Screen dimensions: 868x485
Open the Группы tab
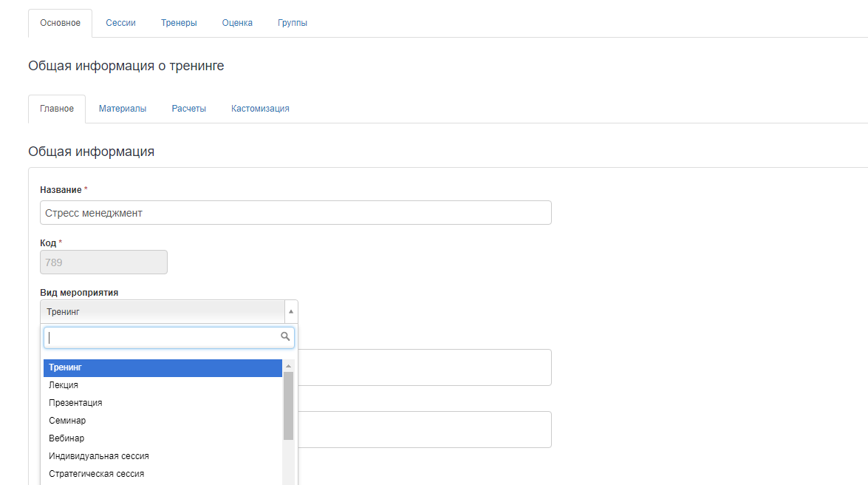coord(293,23)
